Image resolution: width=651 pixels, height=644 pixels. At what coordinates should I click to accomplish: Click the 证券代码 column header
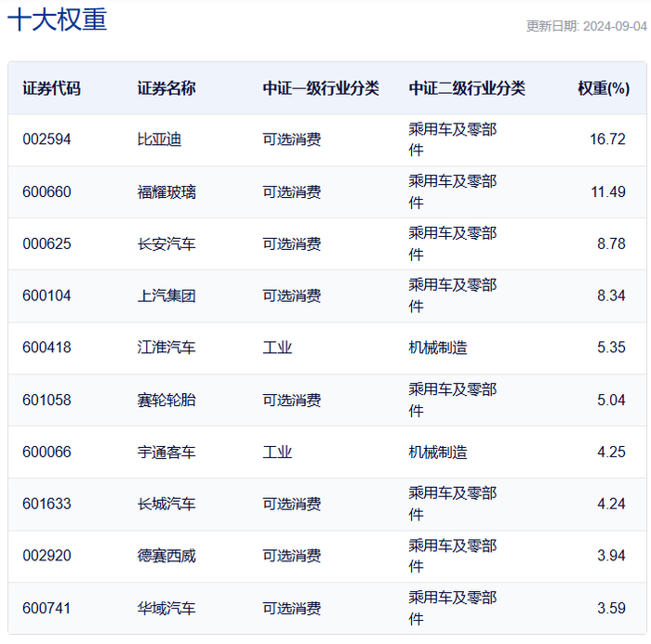point(51,88)
